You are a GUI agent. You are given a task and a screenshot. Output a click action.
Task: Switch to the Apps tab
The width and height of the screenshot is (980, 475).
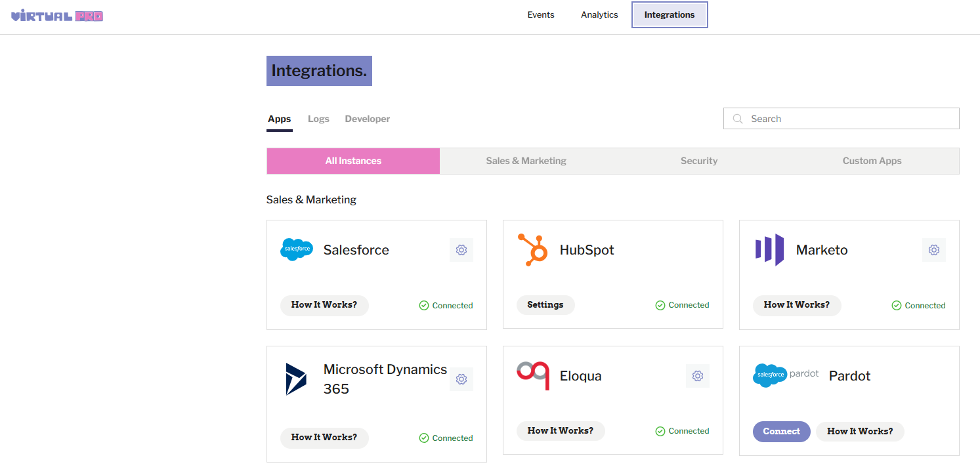coord(280,119)
